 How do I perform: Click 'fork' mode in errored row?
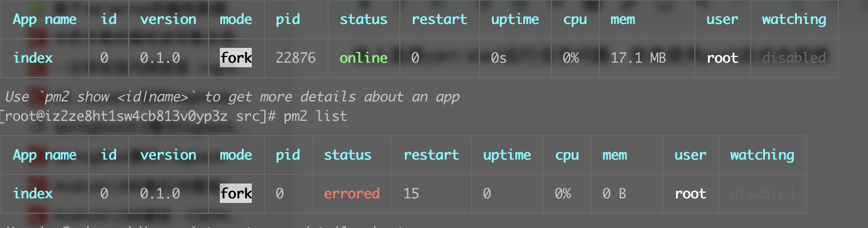click(236, 194)
